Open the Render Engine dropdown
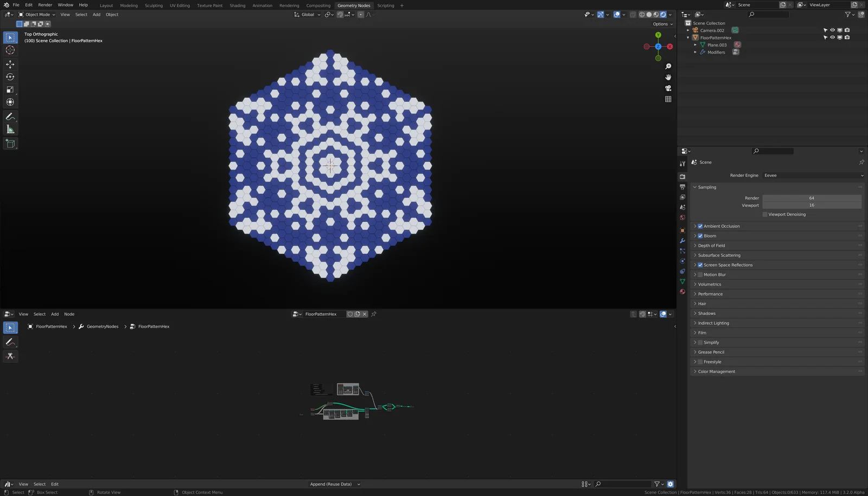This screenshot has width=868, height=496. pos(812,175)
